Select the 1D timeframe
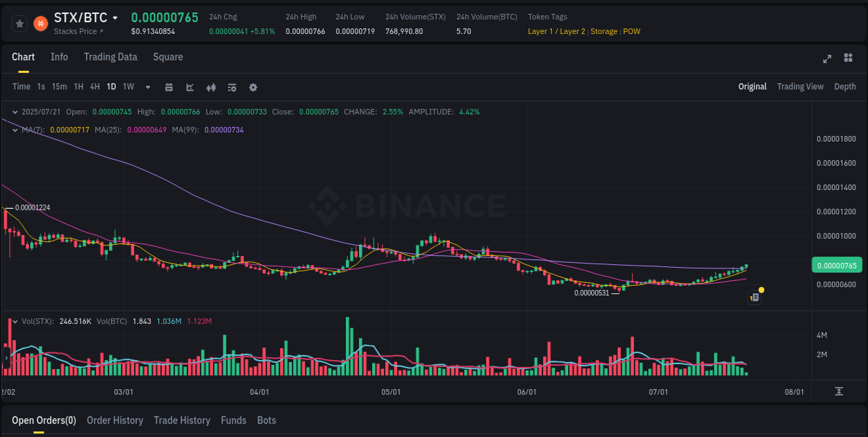 (111, 87)
